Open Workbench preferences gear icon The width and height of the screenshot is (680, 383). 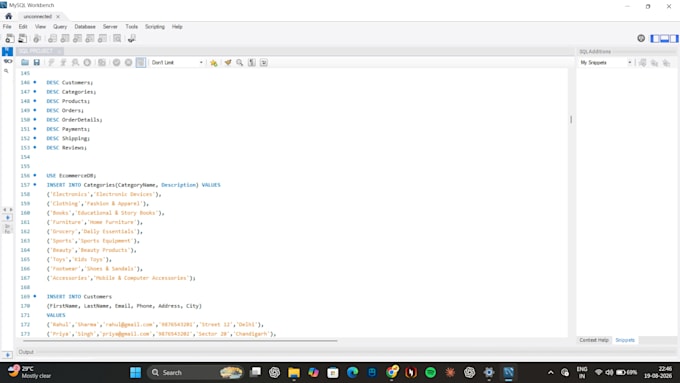coord(641,38)
